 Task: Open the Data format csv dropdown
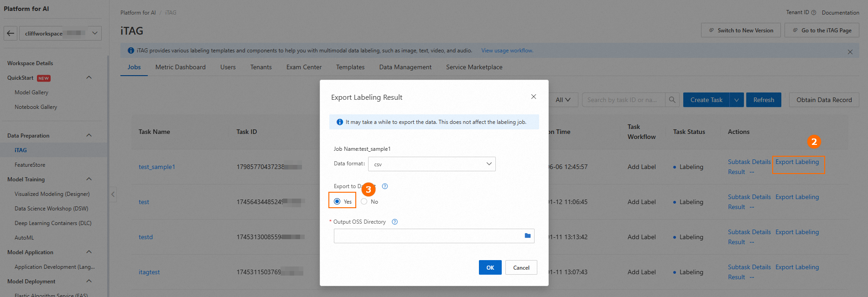coord(431,164)
